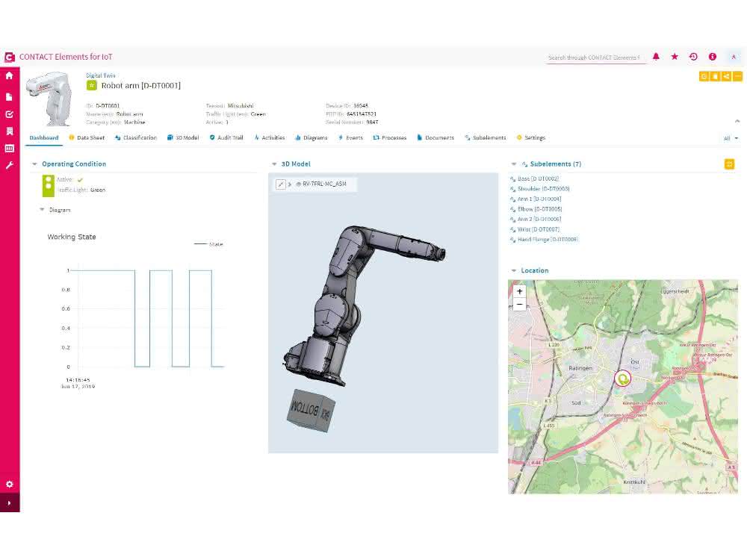Click the State legend entry in chart
Image resolution: width=747 pixels, height=560 pixels.
[x=208, y=244]
